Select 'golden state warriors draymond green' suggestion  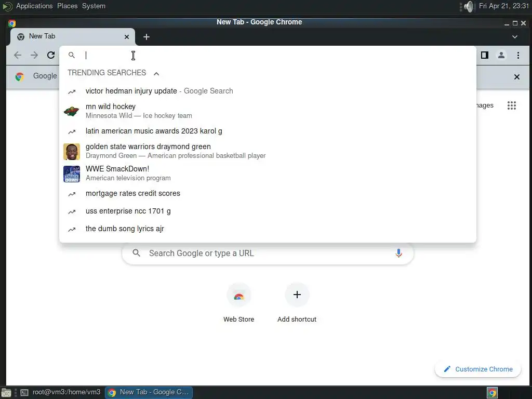(268, 151)
